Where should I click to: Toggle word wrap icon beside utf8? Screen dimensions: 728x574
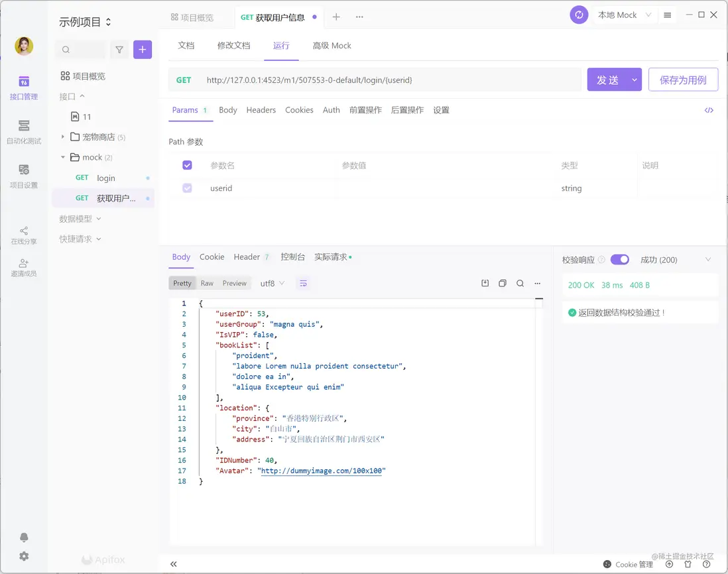click(303, 283)
